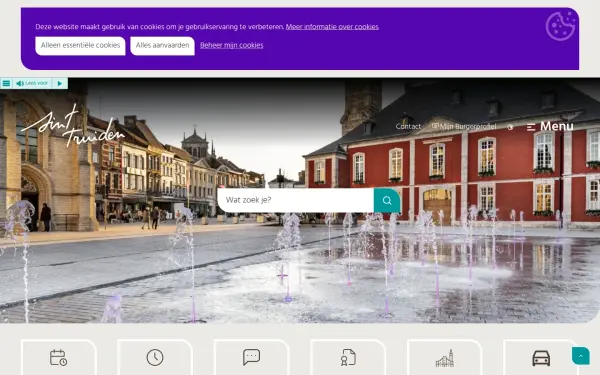The height and width of the screenshot is (375, 600).
Task: Open Mijn Burgerprofiel link
Action: 464,126
